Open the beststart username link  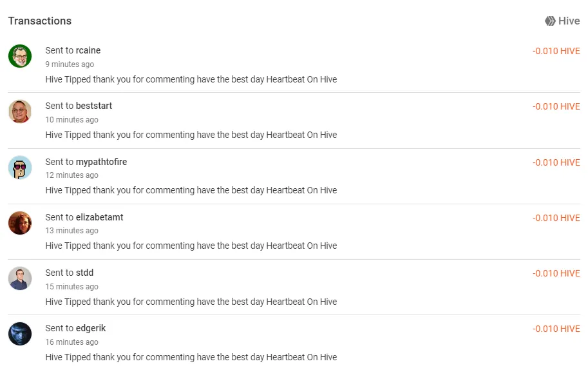click(94, 106)
